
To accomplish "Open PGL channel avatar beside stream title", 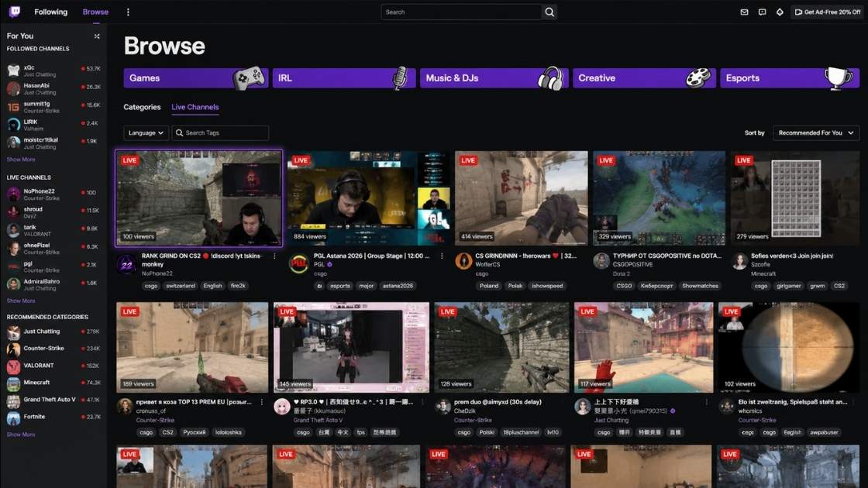I will point(298,264).
